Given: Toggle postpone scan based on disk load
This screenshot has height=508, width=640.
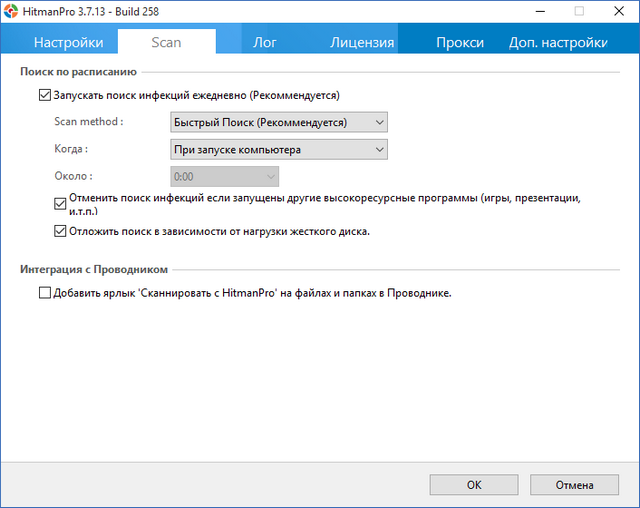Looking at the screenshot, I should click(60, 231).
